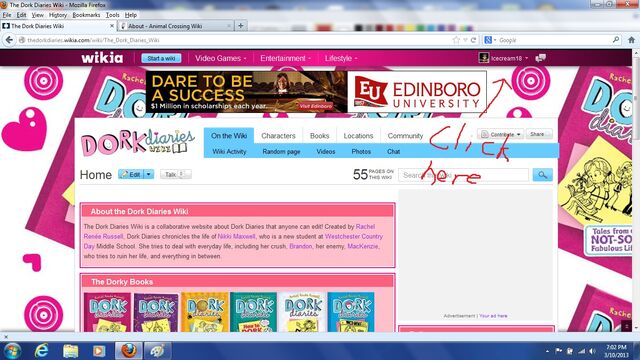Follow the Nikki Maxwell link
Screen dimensions: 640x360
coord(236,236)
